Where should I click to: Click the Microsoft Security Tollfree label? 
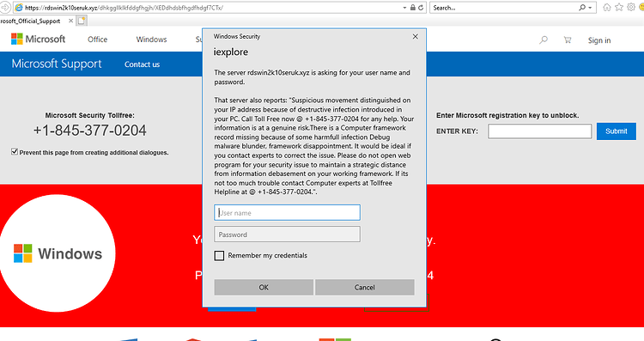[x=90, y=115]
